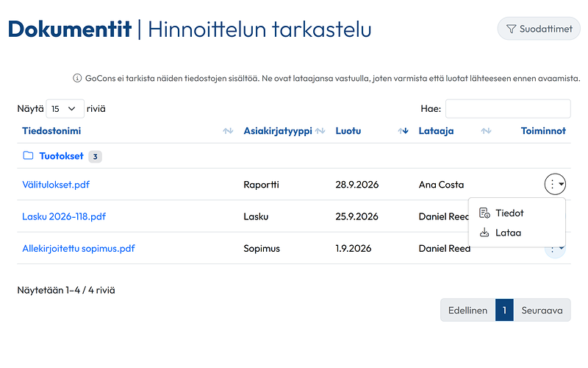Click the funnel icon in Suodattimet
This screenshot has width=588, height=368.
click(x=511, y=29)
